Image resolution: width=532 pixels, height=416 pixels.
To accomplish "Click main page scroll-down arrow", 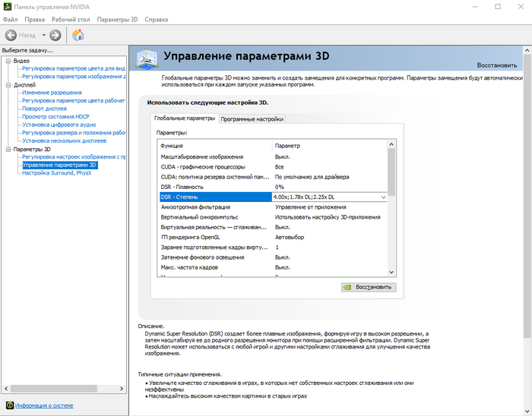I will pyautogui.click(x=527, y=411).
